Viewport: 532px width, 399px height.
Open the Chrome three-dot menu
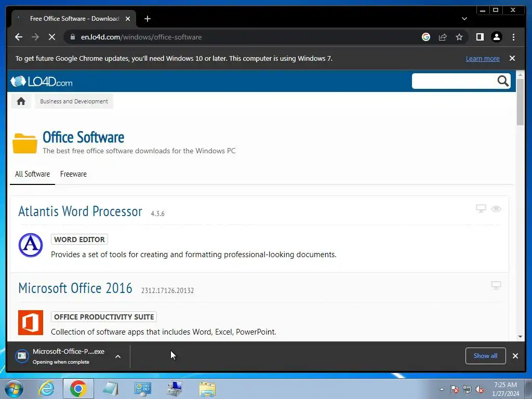point(513,37)
